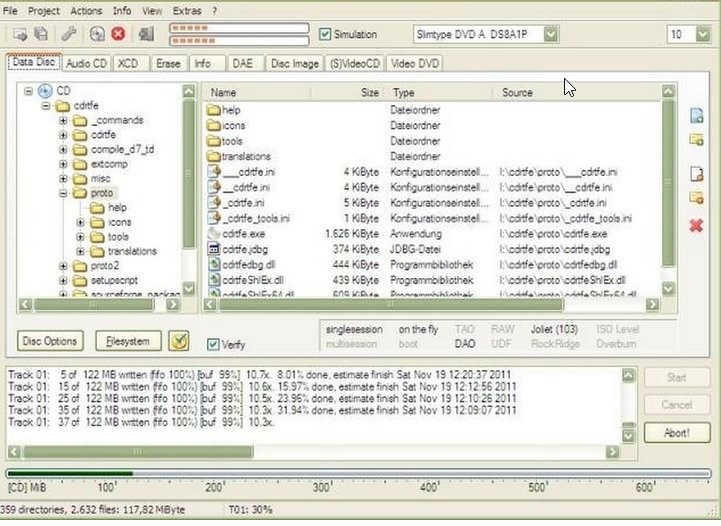Click the Filesystem button
Viewport: 721px width, 526px height.
128,341
